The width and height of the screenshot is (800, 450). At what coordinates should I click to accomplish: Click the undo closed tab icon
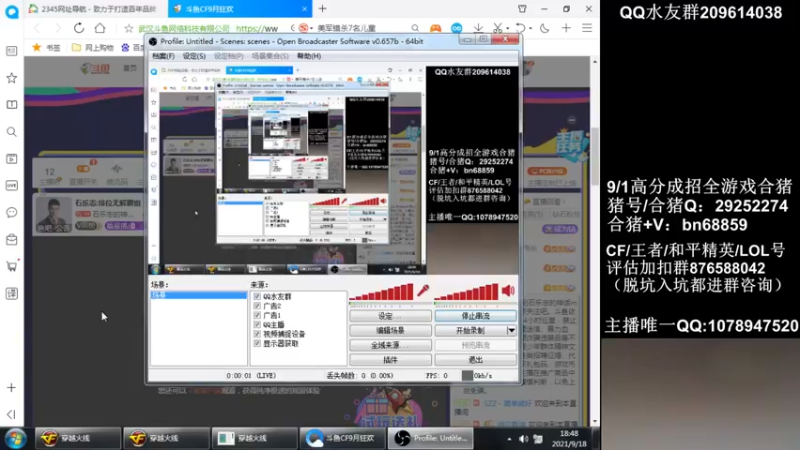[520, 28]
